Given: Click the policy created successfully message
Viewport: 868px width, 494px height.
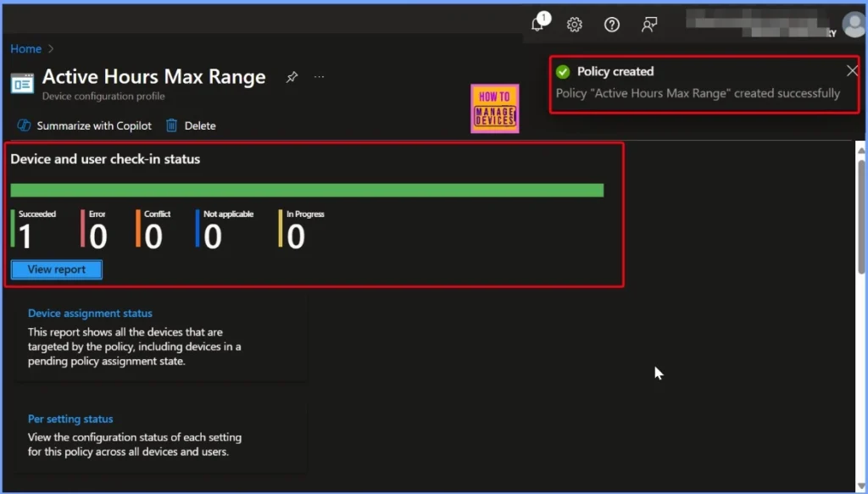Looking at the screenshot, I should (698, 93).
